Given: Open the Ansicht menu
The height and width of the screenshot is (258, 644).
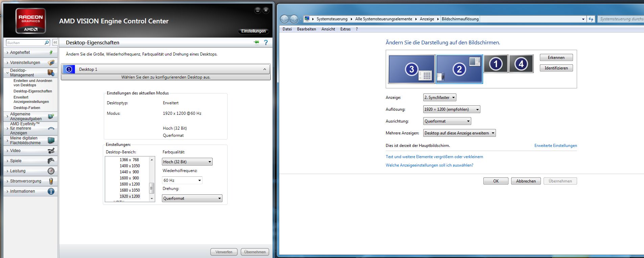Looking at the screenshot, I should [x=328, y=29].
